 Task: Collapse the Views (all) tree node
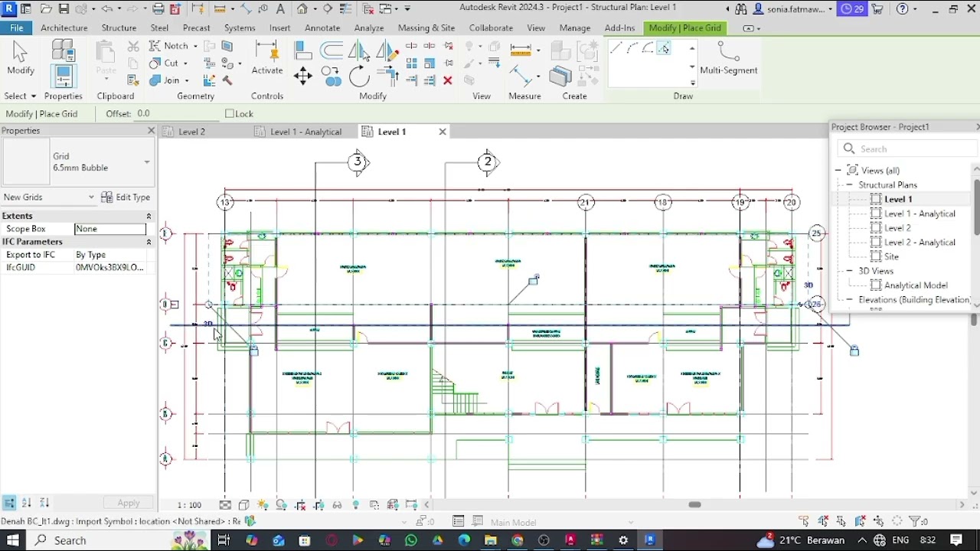coord(838,171)
